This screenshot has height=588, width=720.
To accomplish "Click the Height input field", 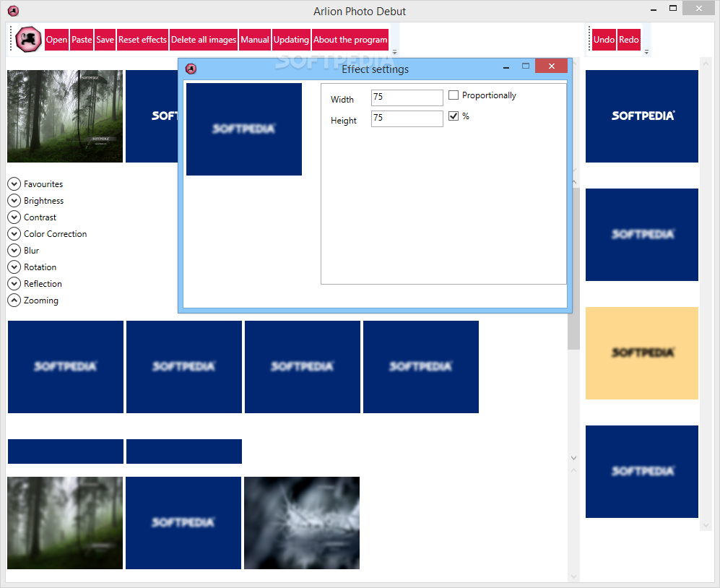I will pos(407,118).
